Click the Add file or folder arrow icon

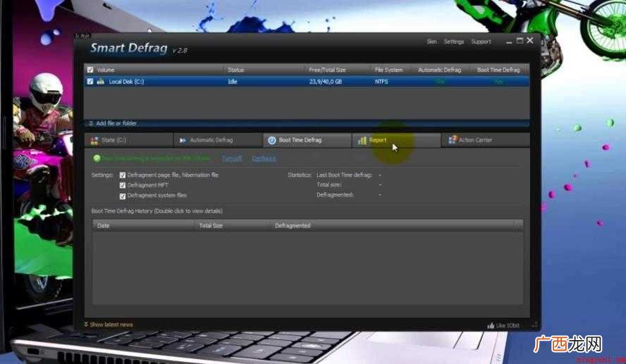click(x=91, y=123)
